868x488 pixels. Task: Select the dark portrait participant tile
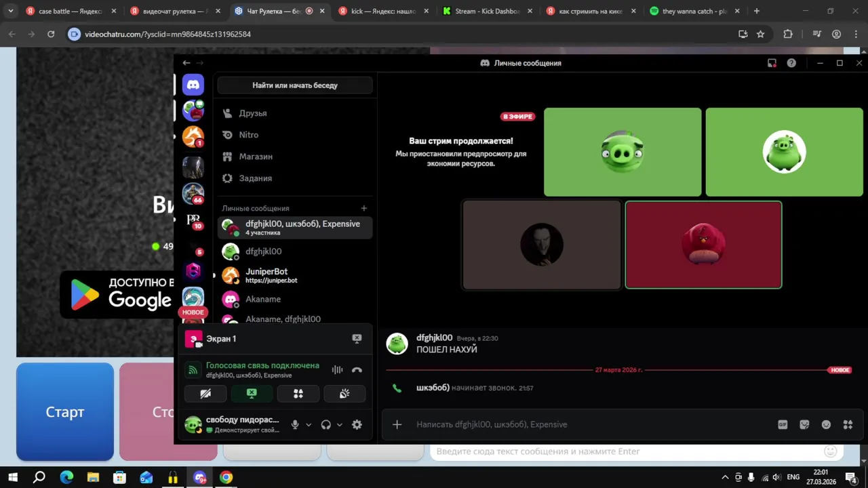tap(541, 245)
